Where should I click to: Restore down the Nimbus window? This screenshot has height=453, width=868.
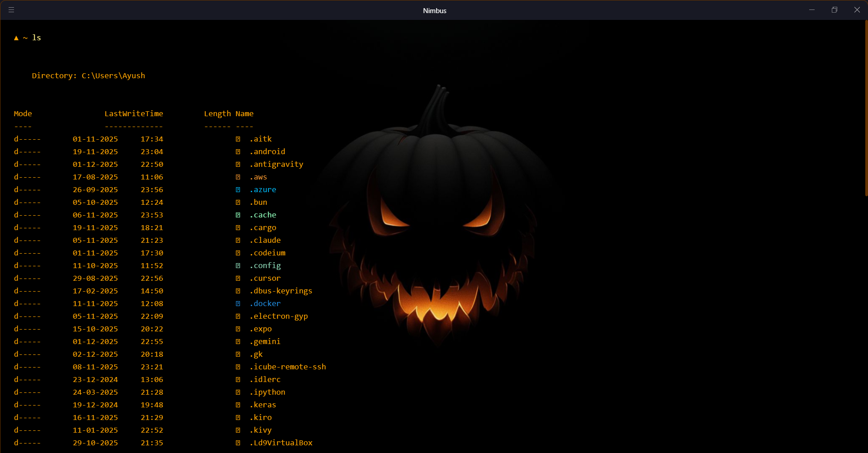tap(835, 10)
